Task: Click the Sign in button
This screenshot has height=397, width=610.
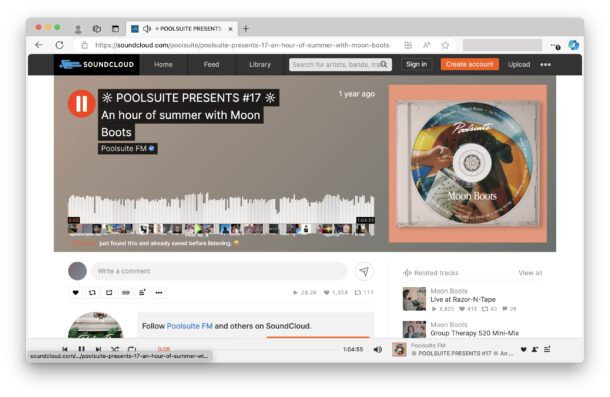Action: [416, 65]
